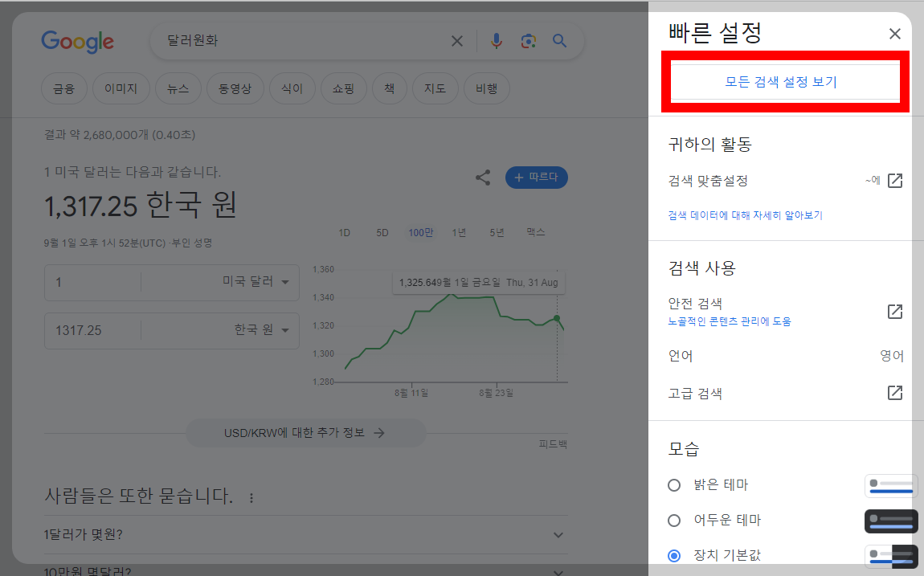This screenshot has width=924, height=576.
Task: Clear the search query with the X icon
Action: tap(456, 41)
